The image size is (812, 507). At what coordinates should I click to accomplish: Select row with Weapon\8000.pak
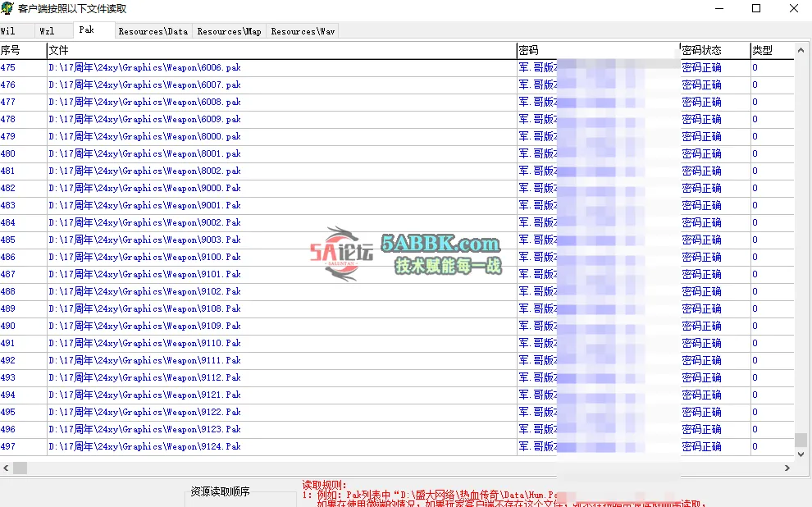click(x=397, y=136)
